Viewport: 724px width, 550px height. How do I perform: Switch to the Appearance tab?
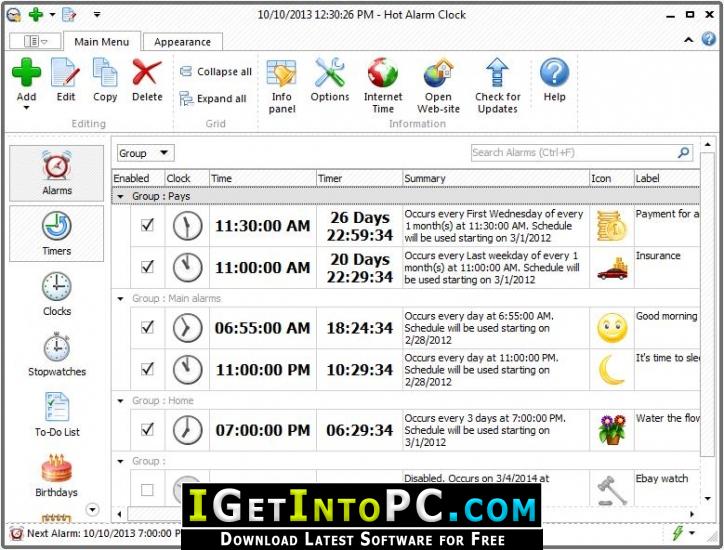[182, 42]
